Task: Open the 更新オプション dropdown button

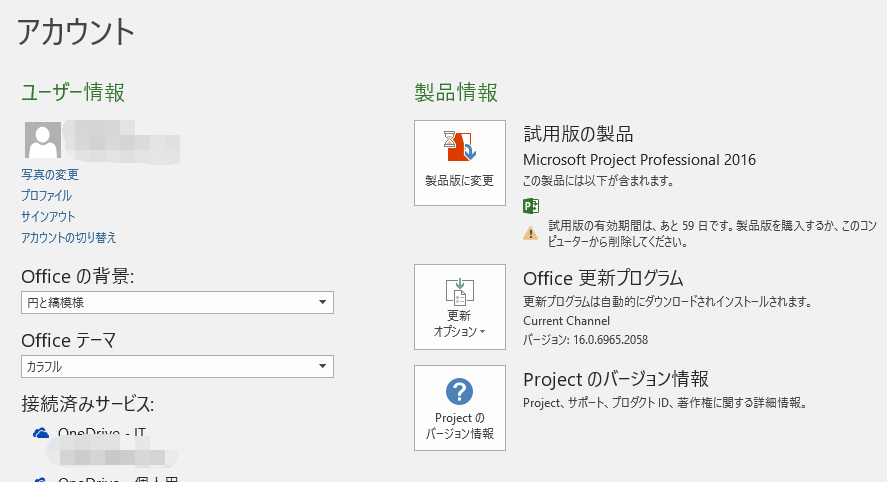Action: (460, 307)
